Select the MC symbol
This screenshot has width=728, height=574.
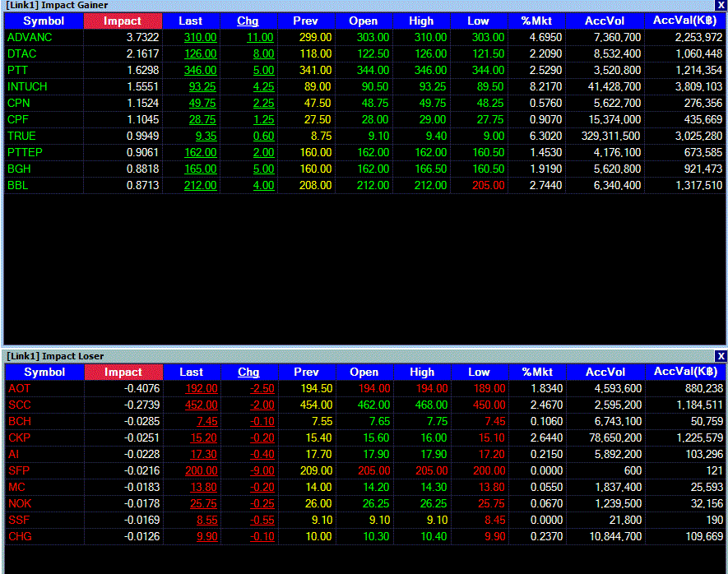(x=16, y=487)
